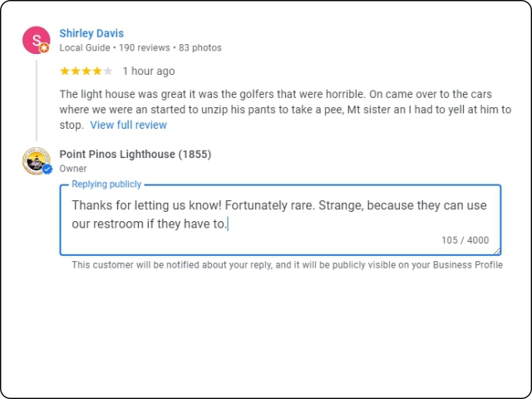Image resolution: width=532 pixels, height=399 pixels.
Task: Click the Point Pinos Lighthouse logo thumbnail
Action: tap(37, 160)
